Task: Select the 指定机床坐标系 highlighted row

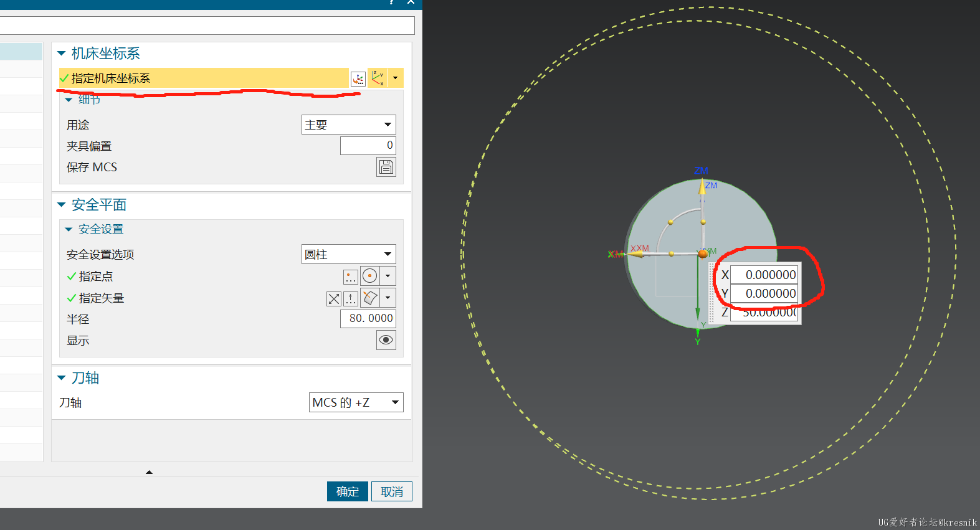Action: (204, 78)
